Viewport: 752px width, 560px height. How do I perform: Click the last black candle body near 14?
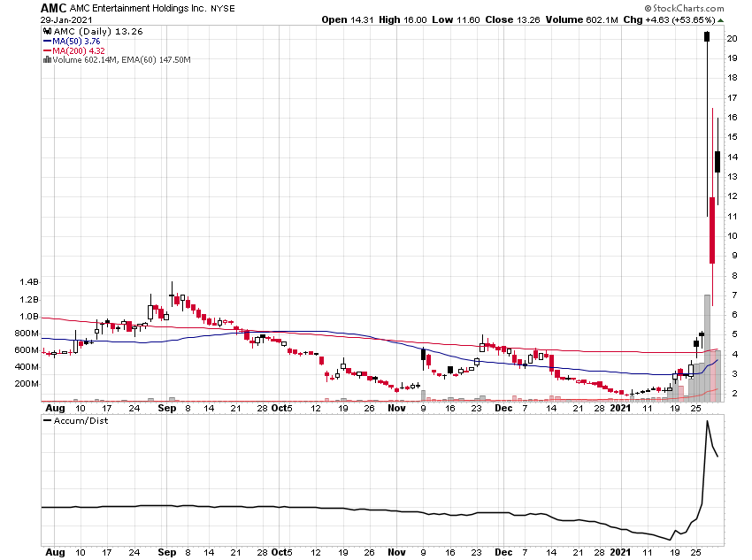click(717, 162)
